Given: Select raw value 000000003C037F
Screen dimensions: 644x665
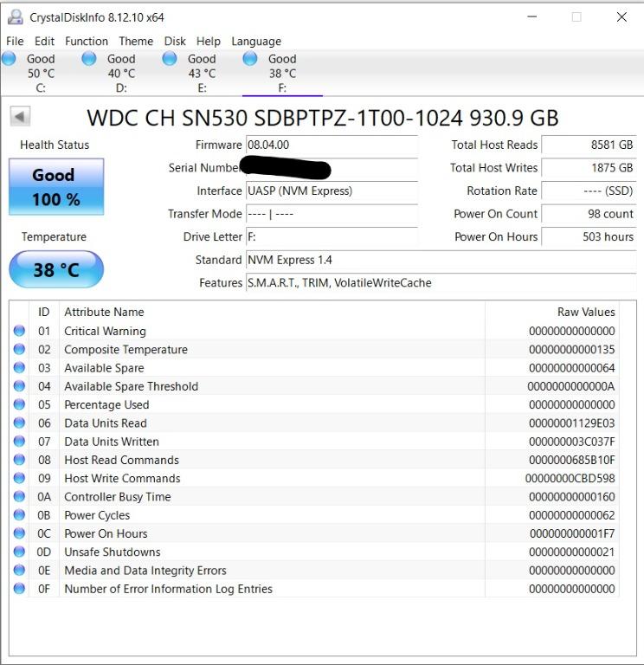Looking at the screenshot, I should (571, 442).
